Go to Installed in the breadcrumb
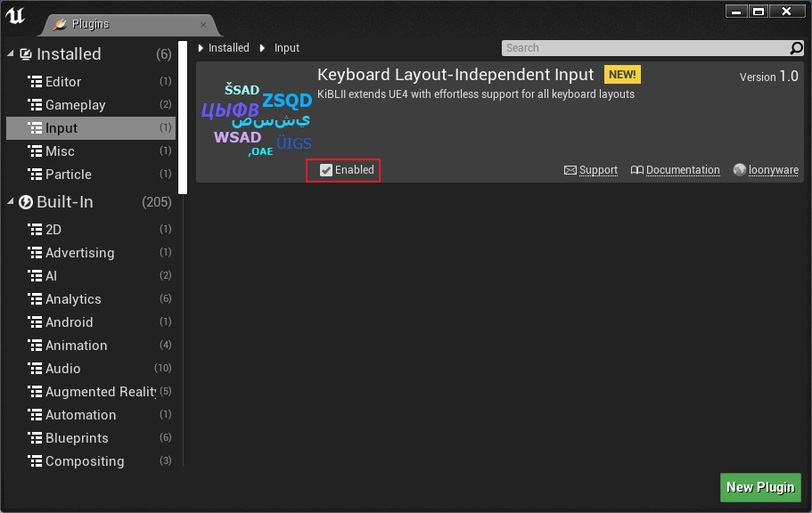 (228, 48)
